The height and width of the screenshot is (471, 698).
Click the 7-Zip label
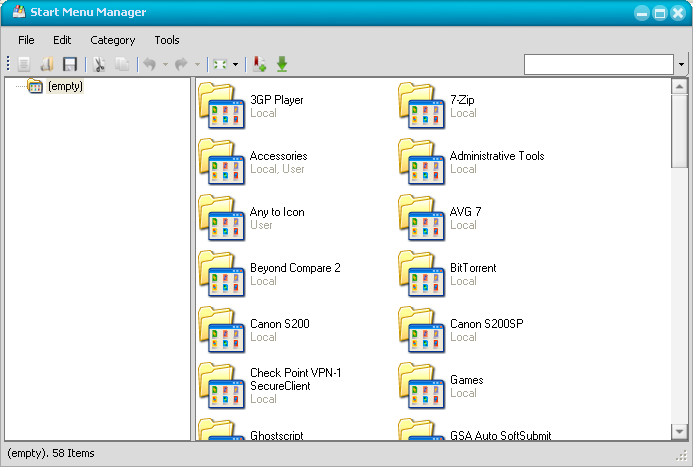tap(462, 100)
